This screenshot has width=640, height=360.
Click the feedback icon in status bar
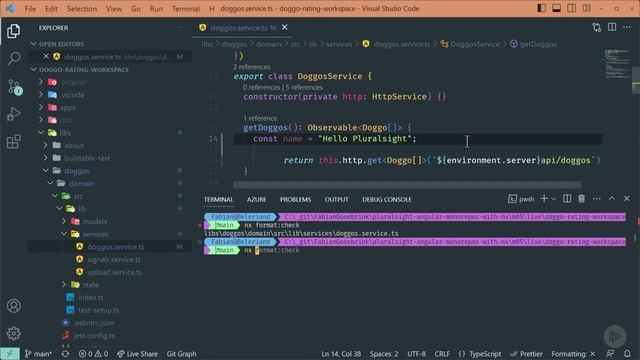(x=610, y=353)
